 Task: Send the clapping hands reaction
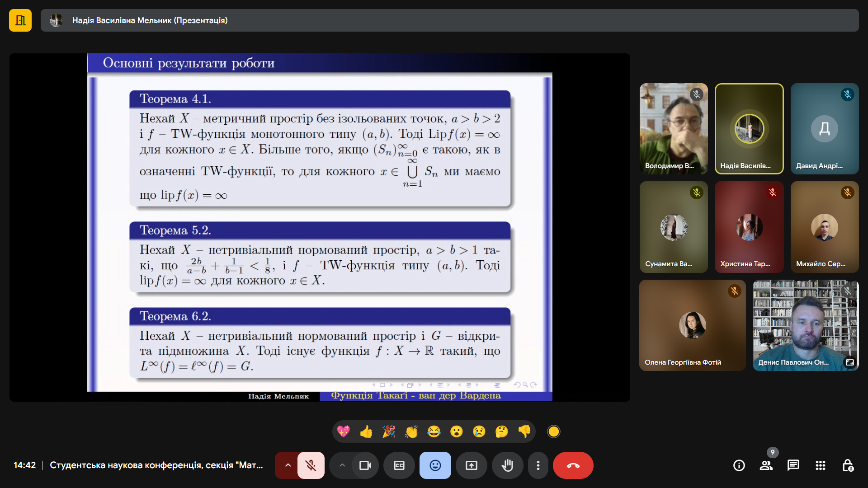click(411, 432)
